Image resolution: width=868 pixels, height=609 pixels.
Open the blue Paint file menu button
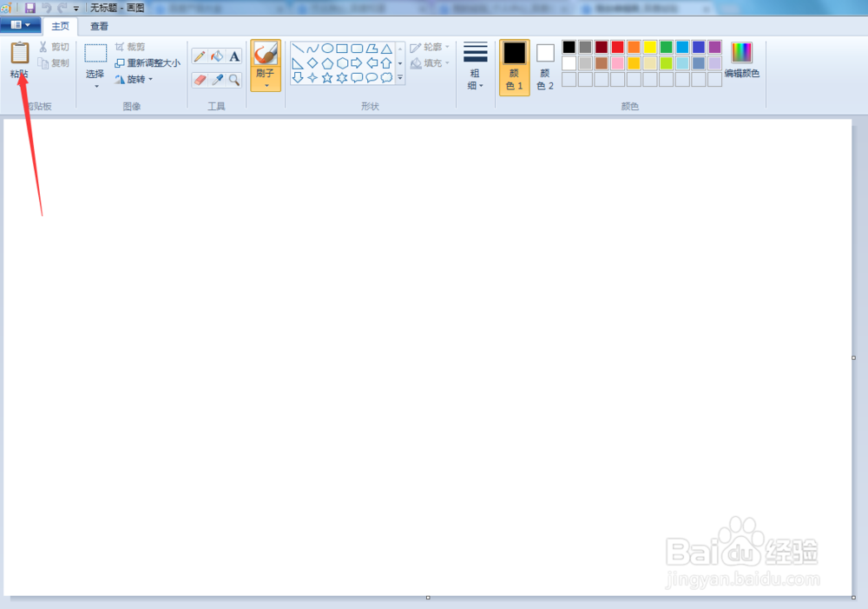click(21, 25)
